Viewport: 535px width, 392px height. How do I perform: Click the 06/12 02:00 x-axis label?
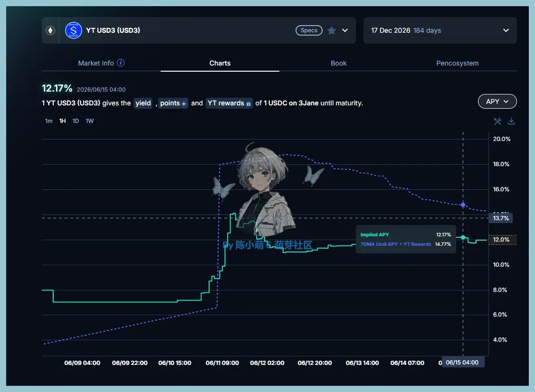click(x=267, y=363)
